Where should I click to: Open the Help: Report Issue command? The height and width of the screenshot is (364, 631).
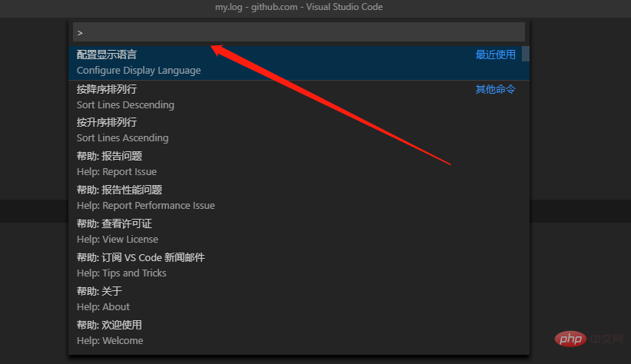click(x=299, y=164)
